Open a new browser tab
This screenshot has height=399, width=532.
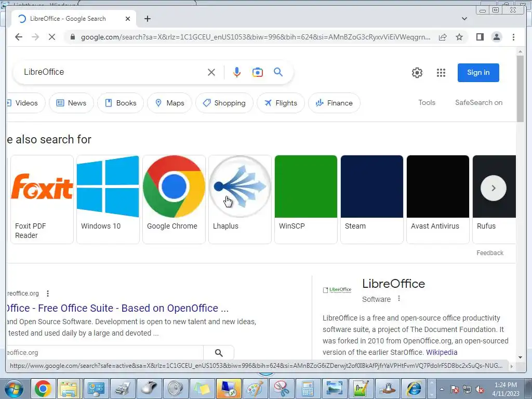[x=147, y=19]
